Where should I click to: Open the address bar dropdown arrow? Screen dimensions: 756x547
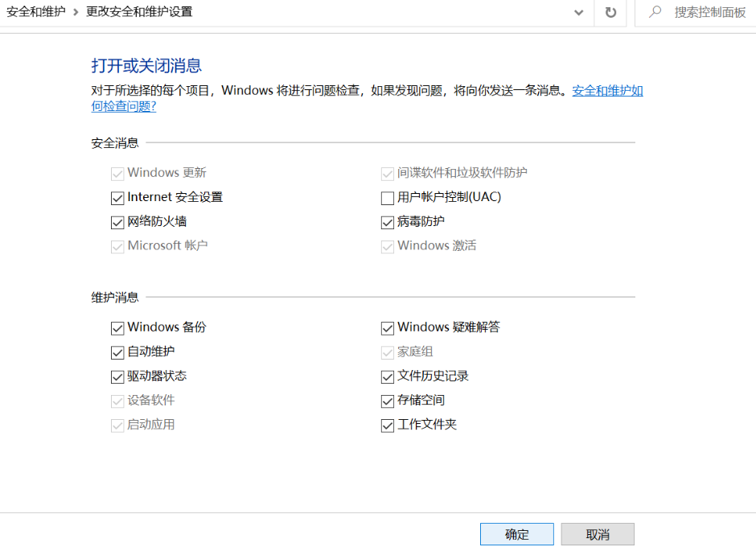(x=578, y=13)
